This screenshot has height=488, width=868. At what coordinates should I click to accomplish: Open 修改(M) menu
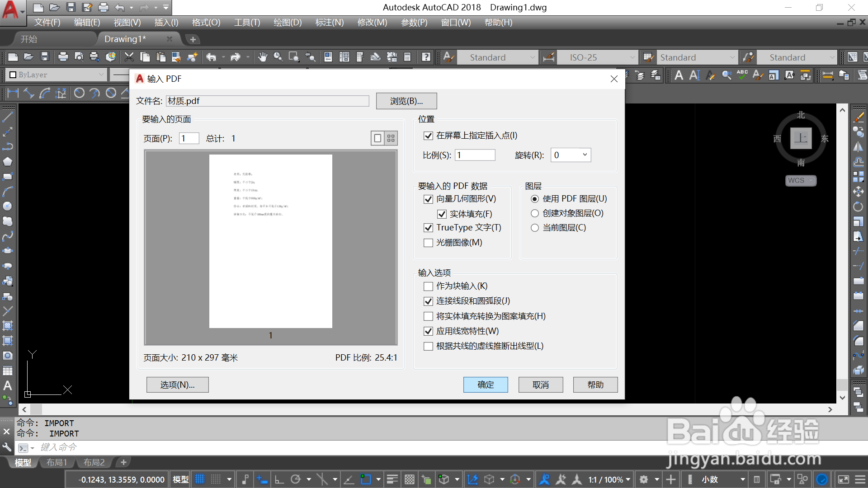[x=372, y=22]
